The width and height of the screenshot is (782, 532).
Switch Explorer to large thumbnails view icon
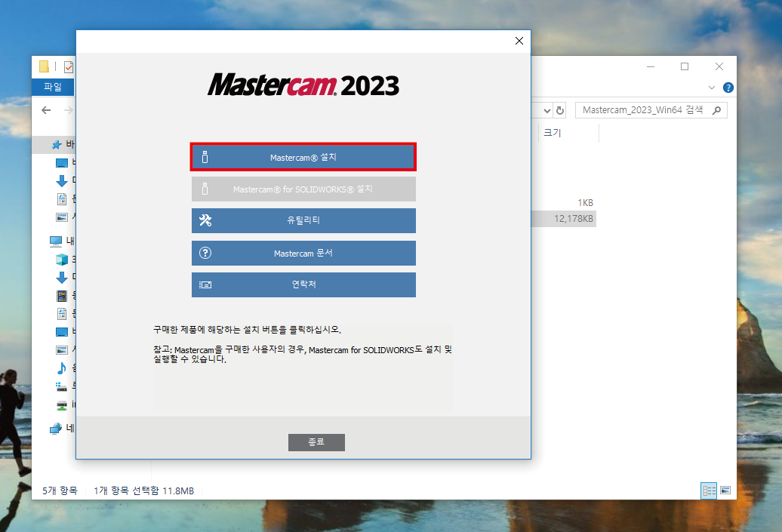[725, 490]
